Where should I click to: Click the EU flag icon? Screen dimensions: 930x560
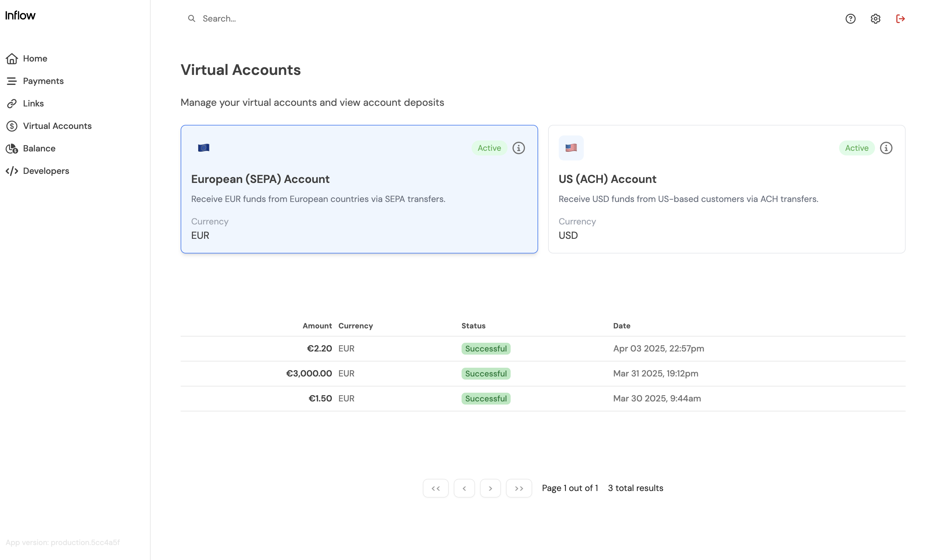point(203,148)
